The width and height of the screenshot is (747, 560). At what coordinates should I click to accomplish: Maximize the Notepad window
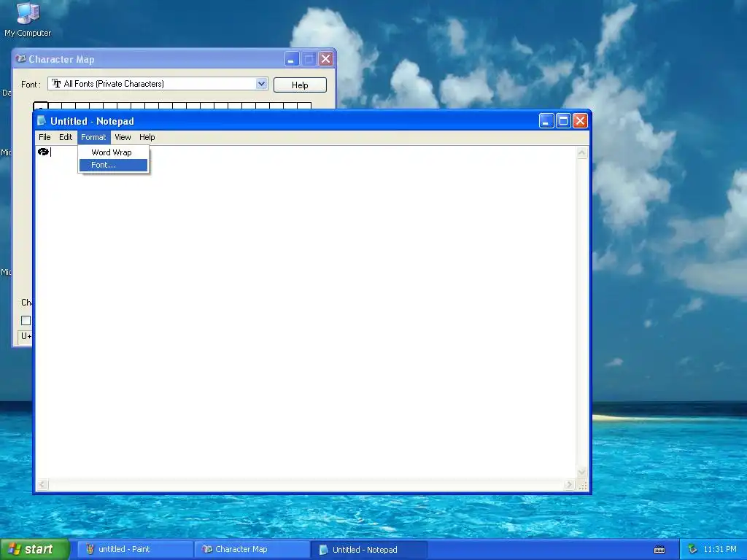pos(563,121)
